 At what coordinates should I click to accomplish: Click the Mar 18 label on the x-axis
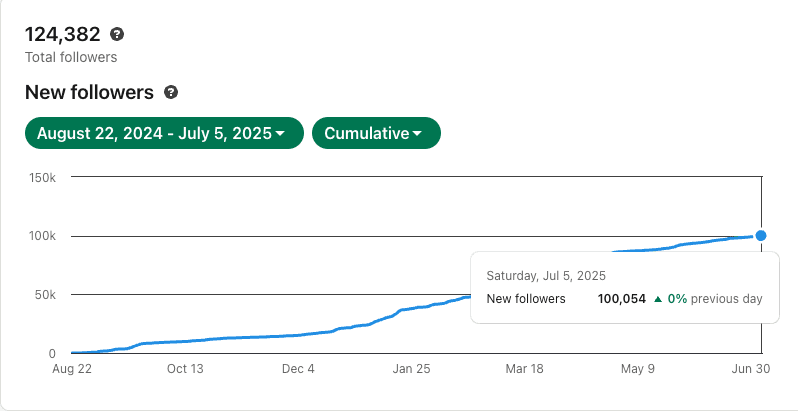(524, 369)
